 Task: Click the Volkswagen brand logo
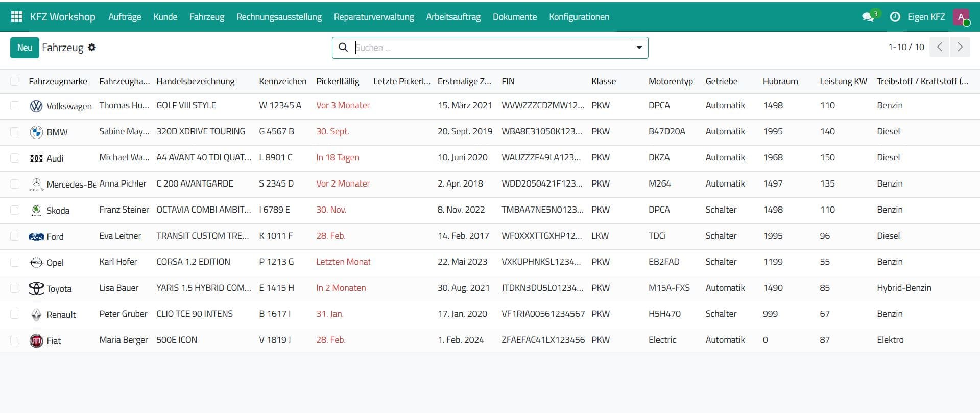pos(36,106)
